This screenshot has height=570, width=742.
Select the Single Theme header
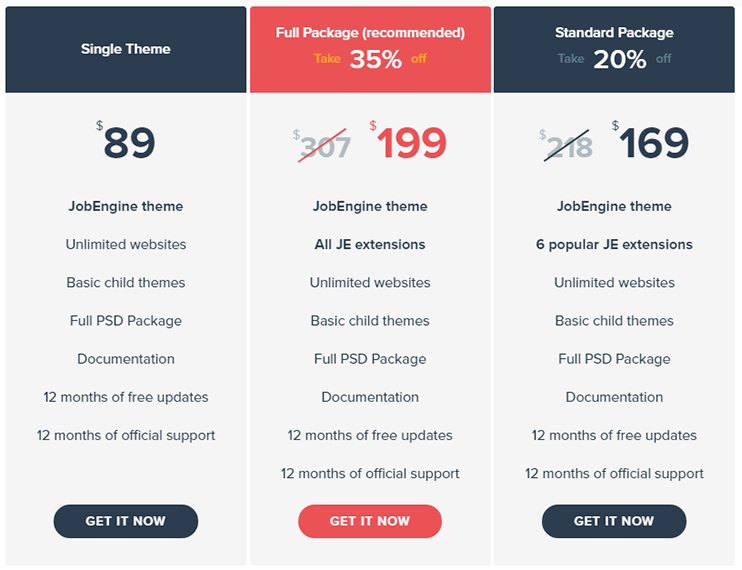coord(126,49)
